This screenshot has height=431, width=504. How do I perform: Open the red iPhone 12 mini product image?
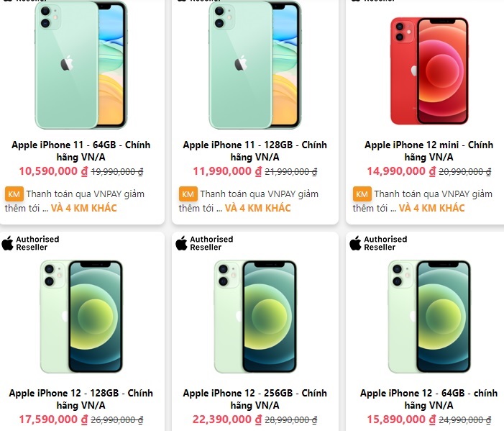[x=429, y=71]
